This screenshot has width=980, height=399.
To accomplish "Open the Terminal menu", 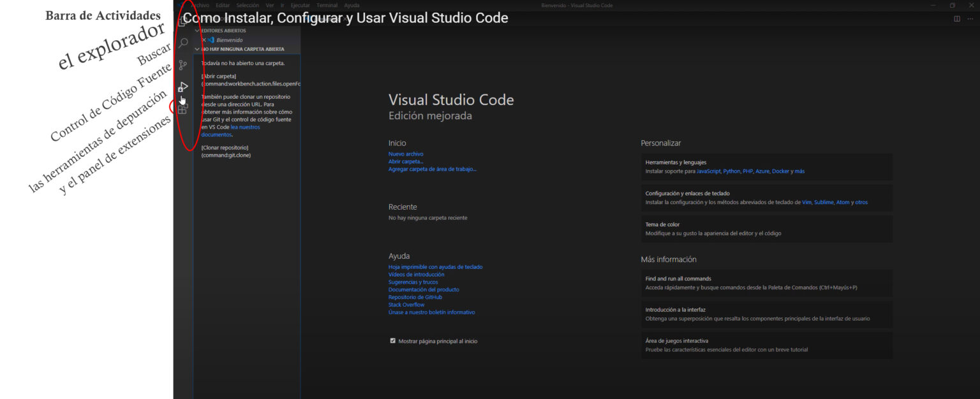I will coord(327,4).
